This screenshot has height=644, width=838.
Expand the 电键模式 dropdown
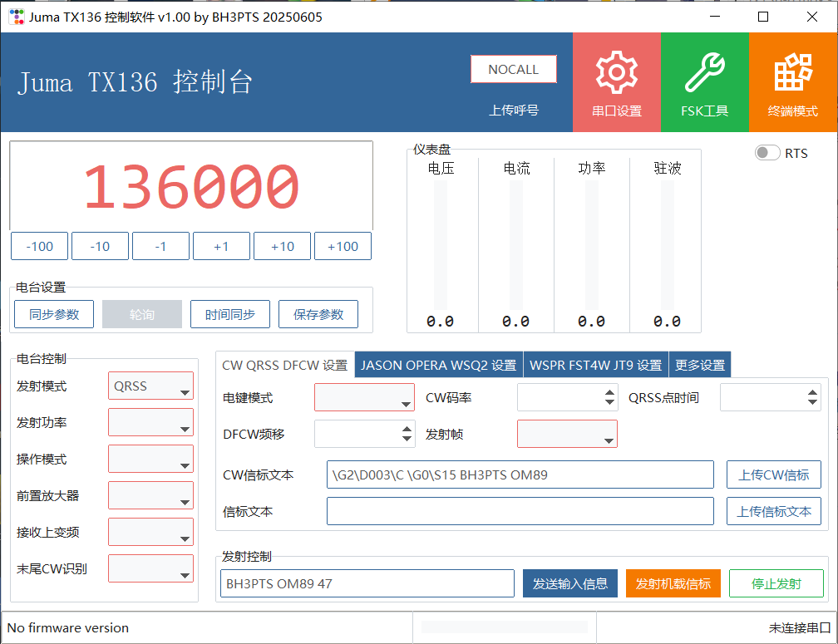[x=364, y=398]
